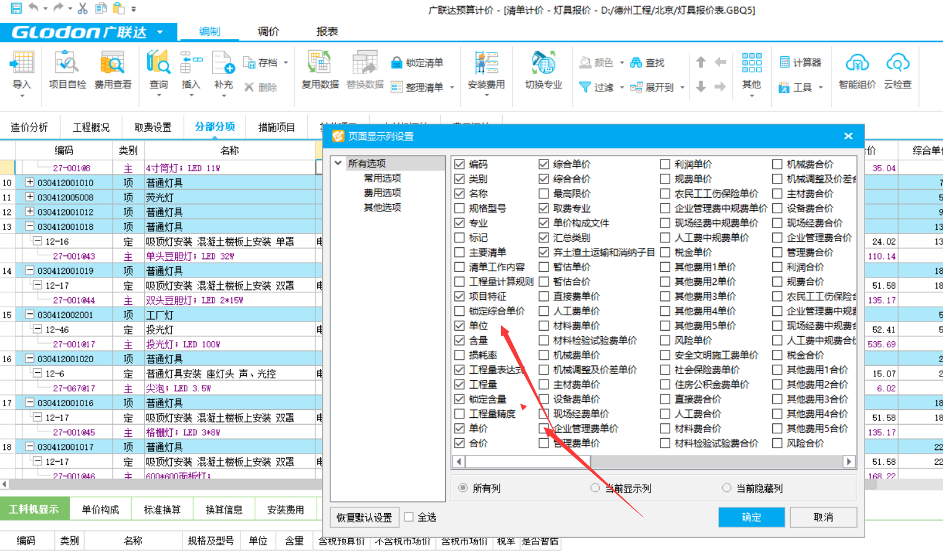Click the Save icon in the title bar
This screenshot has width=943, height=560.
[16, 8]
